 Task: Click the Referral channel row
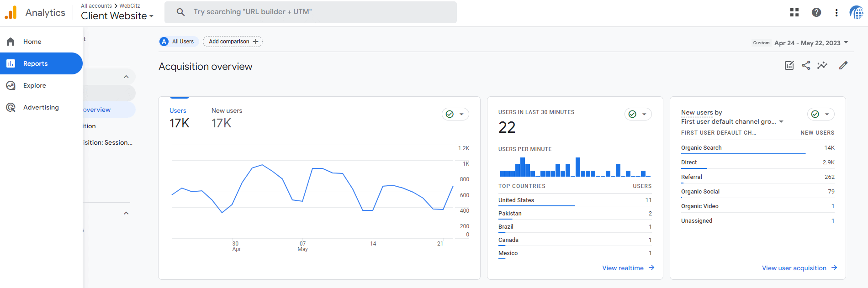coord(757,177)
